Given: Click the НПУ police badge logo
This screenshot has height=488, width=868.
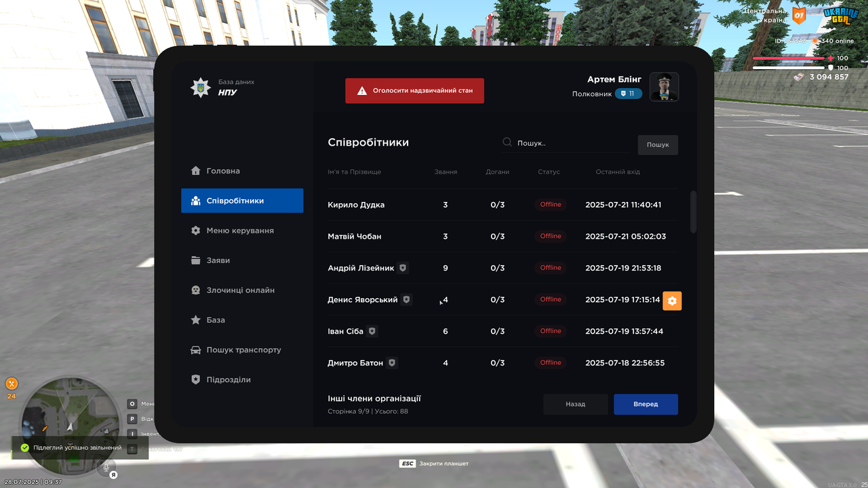Looking at the screenshot, I should 200,87.
